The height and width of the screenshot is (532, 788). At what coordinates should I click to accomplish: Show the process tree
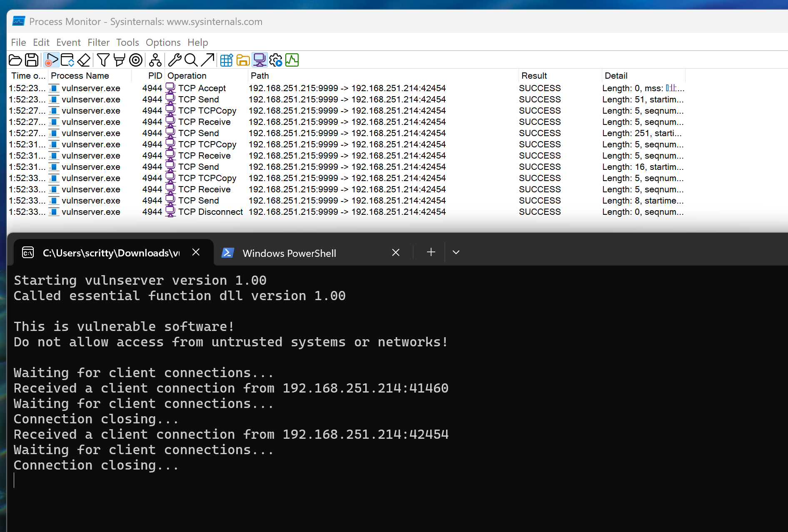155,60
